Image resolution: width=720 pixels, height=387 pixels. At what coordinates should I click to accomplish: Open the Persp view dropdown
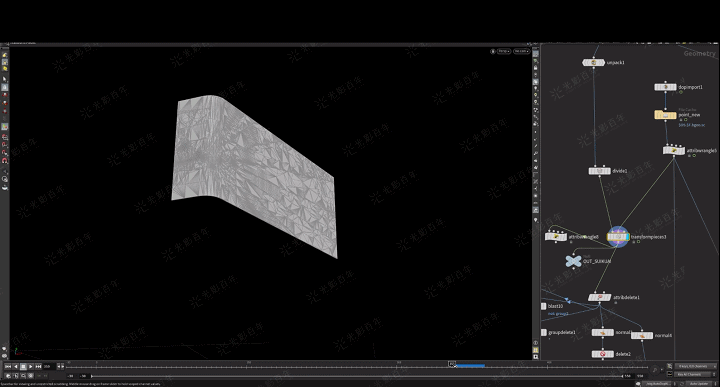coord(504,51)
